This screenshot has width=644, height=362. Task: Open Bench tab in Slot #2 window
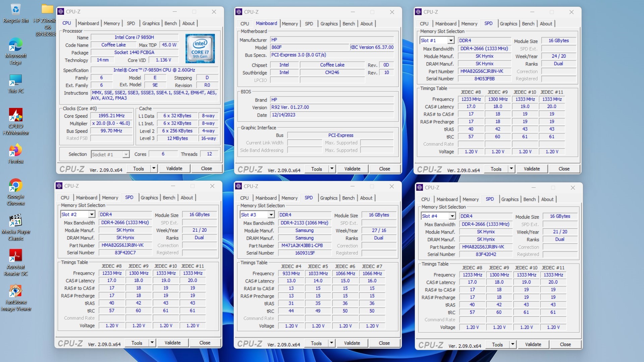click(x=169, y=198)
